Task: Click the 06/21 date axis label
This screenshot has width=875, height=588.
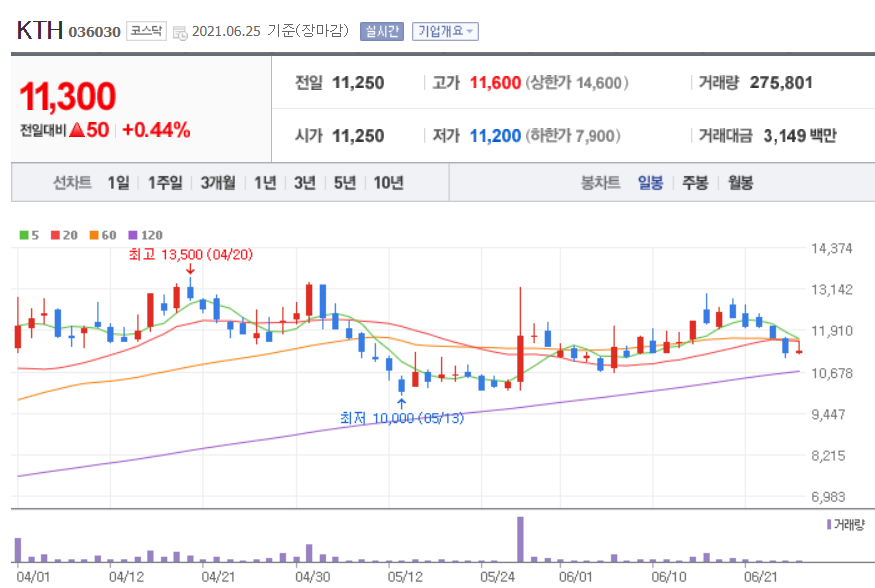Action: [760, 576]
